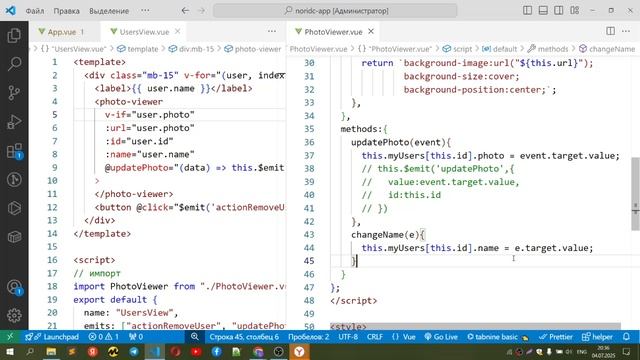Open the Правка menu
640x360 pixels.
tap(66, 11)
